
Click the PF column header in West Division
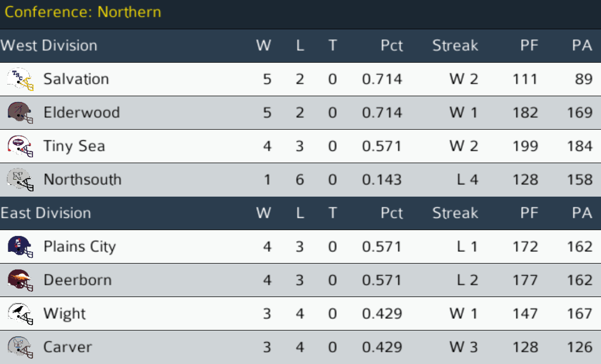[x=529, y=46]
